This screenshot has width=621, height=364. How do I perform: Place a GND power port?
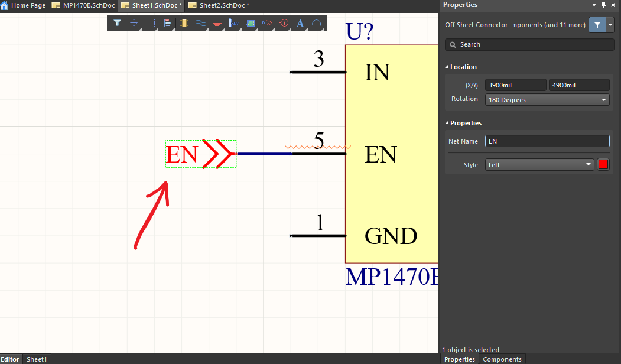click(217, 23)
